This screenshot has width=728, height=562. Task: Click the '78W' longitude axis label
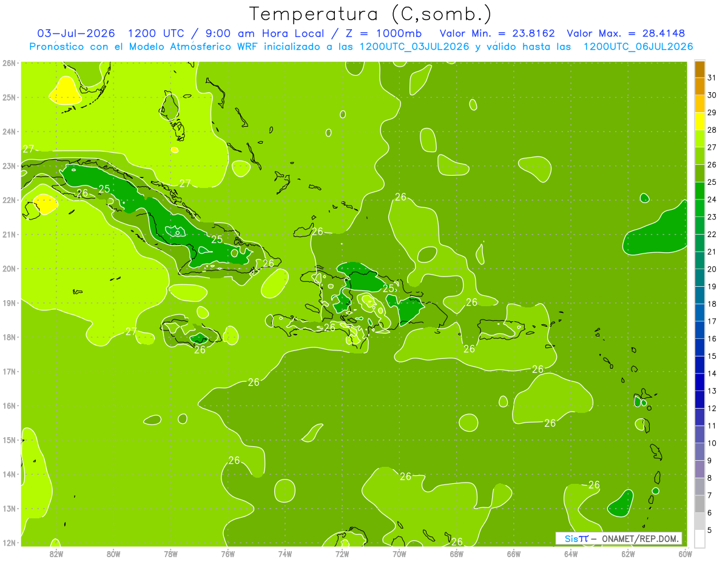pyautogui.click(x=170, y=554)
